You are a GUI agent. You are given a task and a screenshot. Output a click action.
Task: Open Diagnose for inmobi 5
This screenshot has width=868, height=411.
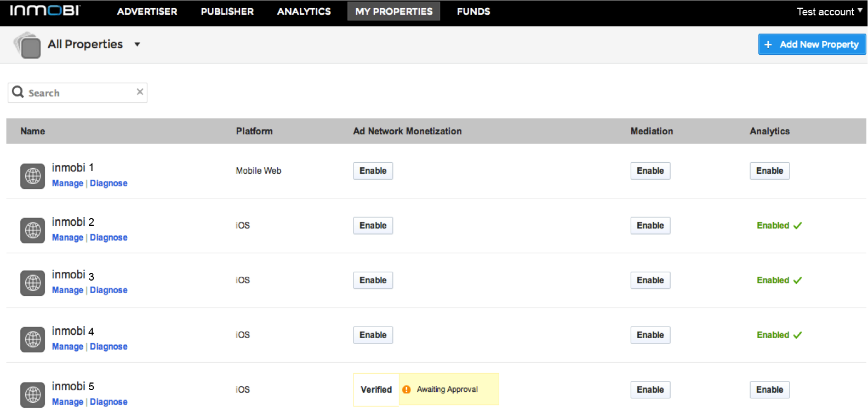click(108, 402)
